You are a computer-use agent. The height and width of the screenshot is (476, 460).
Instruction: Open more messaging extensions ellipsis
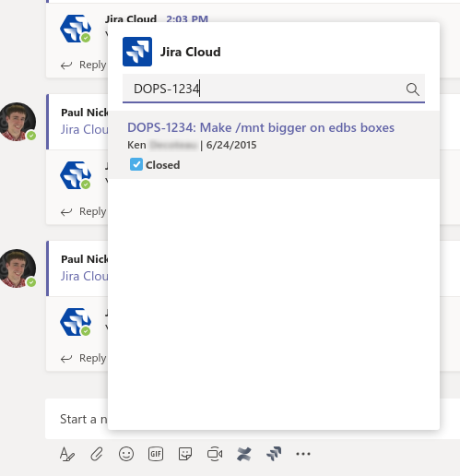point(303,454)
